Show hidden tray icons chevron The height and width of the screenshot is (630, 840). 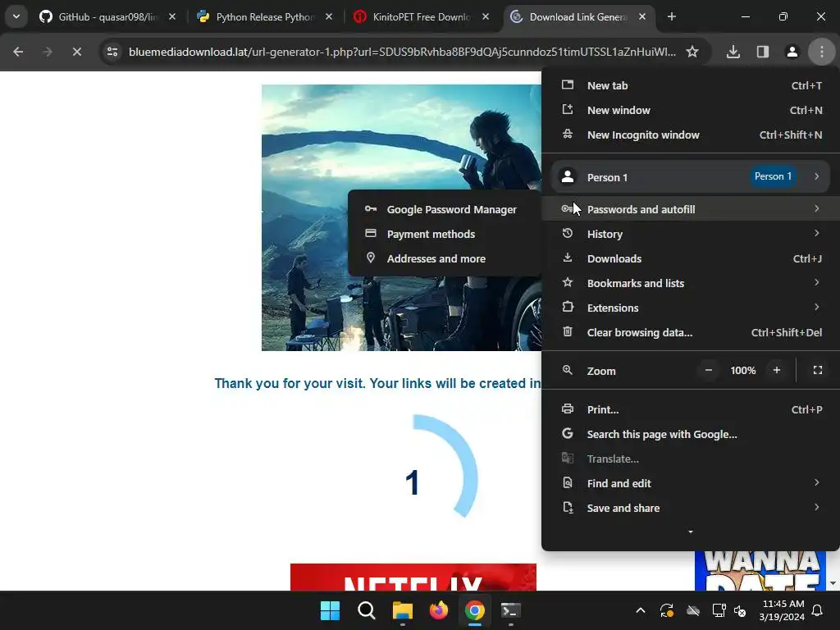[x=641, y=610]
